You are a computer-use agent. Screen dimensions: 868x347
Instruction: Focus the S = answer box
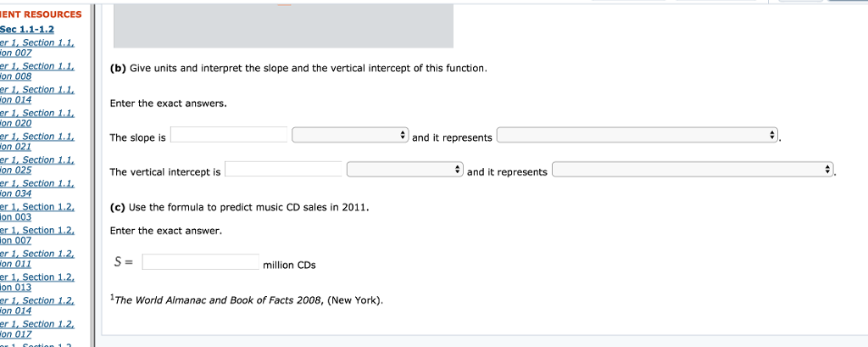pos(200,263)
